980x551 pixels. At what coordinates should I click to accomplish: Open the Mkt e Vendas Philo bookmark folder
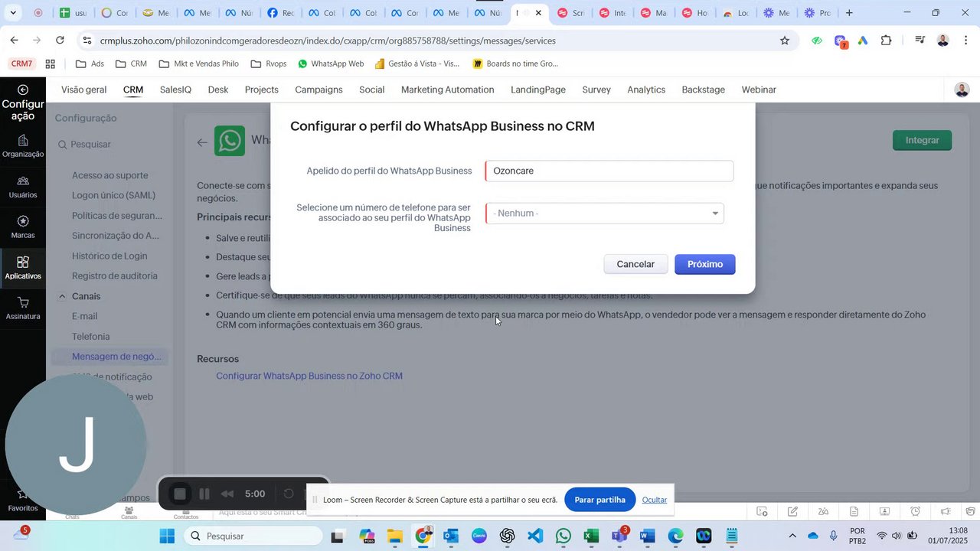198,64
